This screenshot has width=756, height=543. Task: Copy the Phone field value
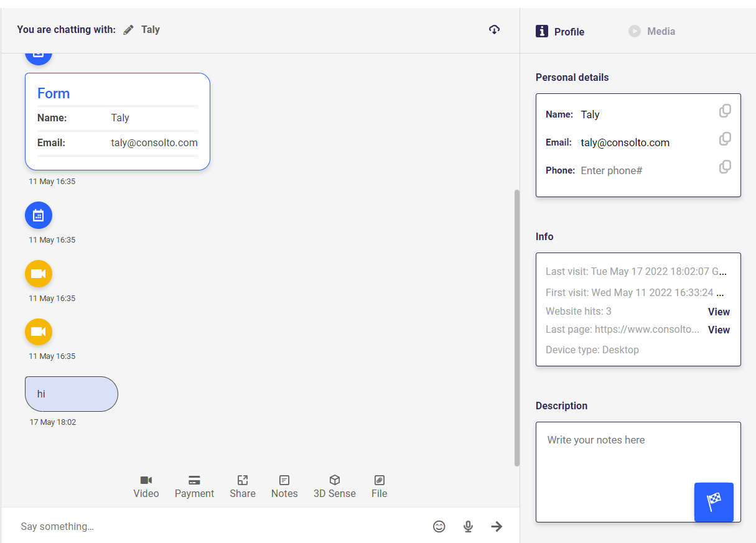click(725, 167)
